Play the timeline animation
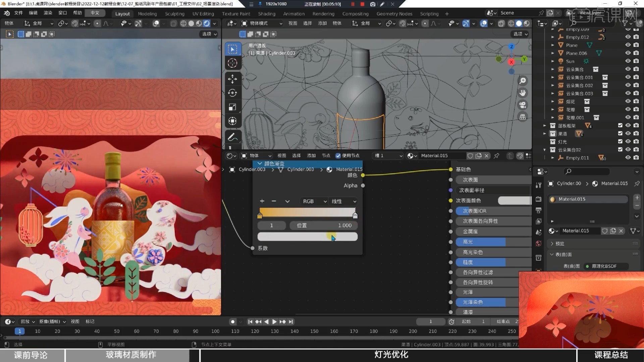The height and width of the screenshot is (362, 644). pos(274,322)
